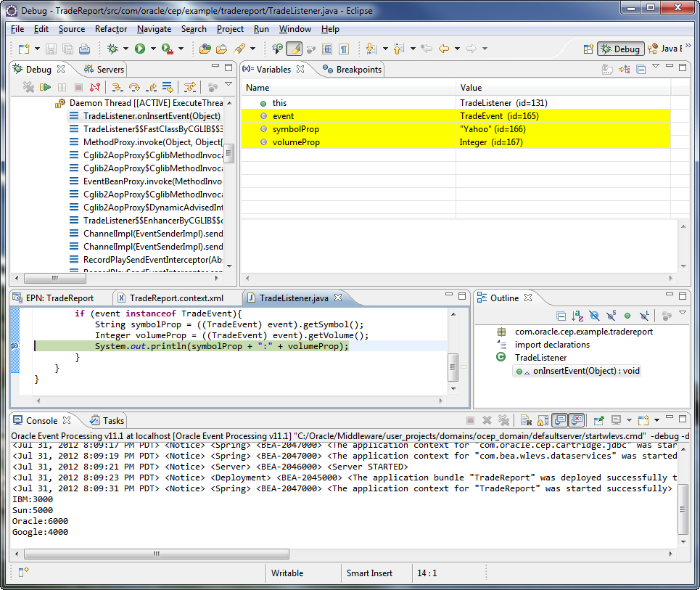Viewport: 700px width, 590px height.
Task: Open the Variables view menu triangle
Action: [x=655, y=66]
